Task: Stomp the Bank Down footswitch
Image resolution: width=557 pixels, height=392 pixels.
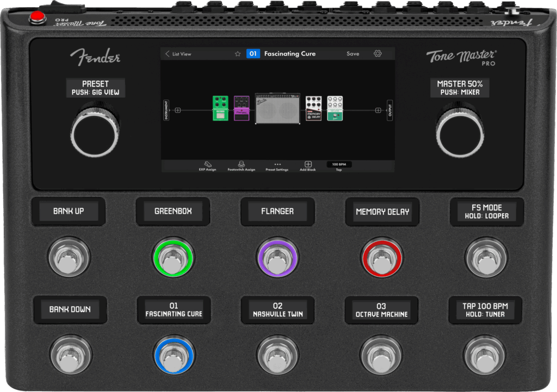Action: click(x=71, y=354)
